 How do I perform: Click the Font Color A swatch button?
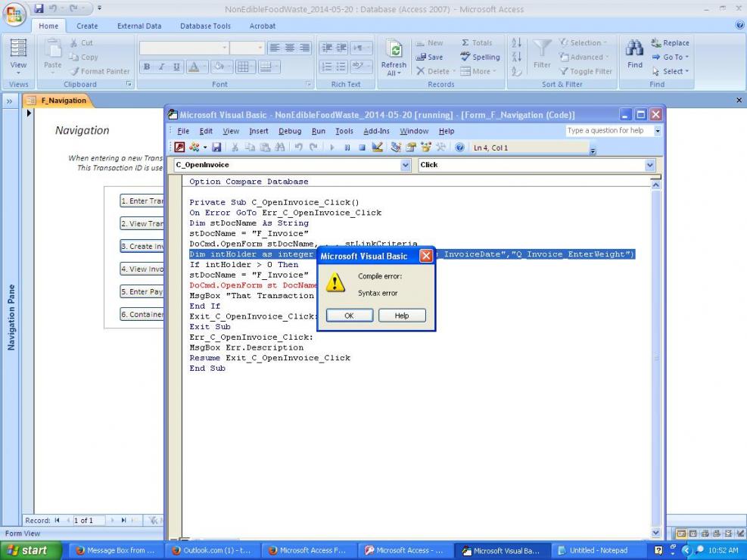point(194,67)
